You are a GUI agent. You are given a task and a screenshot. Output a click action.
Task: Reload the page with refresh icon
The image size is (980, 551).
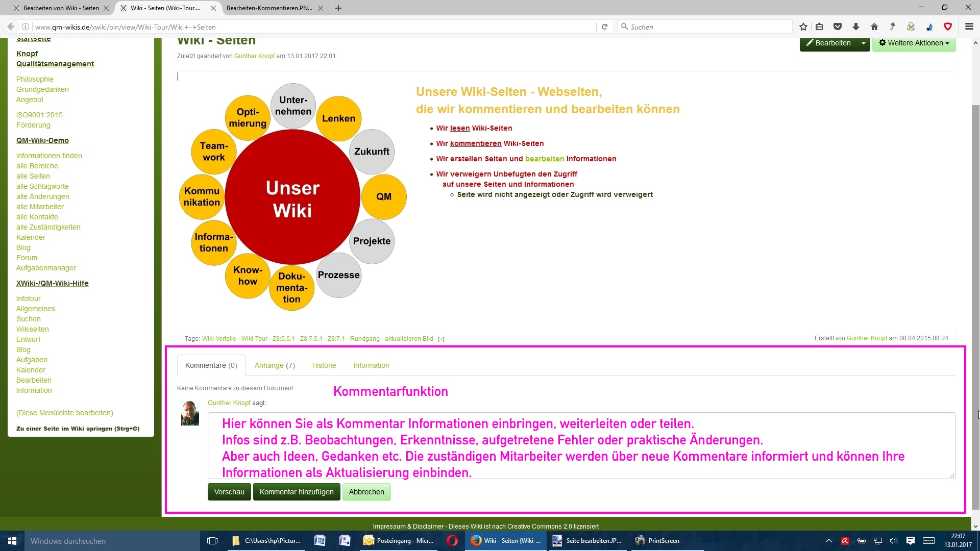pyautogui.click(x=604, y=27)
